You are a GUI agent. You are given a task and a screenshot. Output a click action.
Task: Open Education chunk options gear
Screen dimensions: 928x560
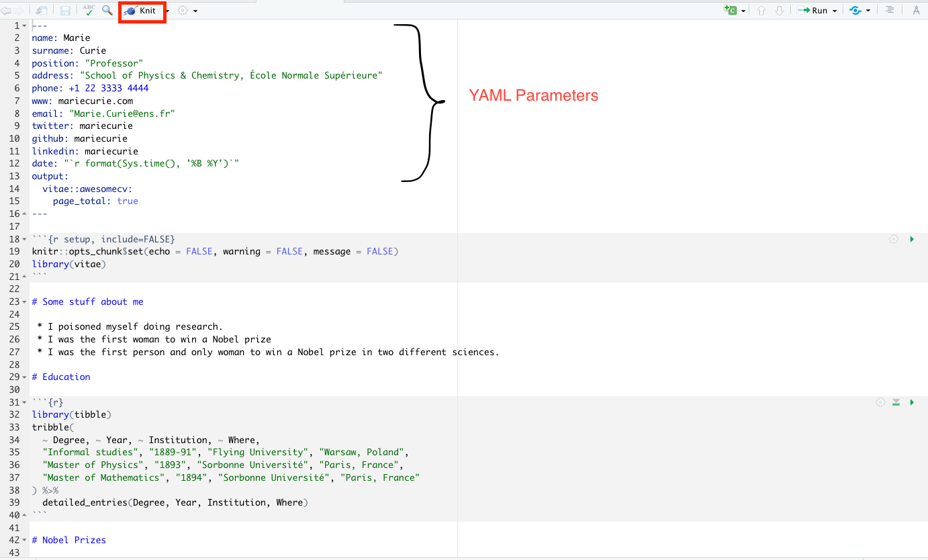click(x=880, y=402)
